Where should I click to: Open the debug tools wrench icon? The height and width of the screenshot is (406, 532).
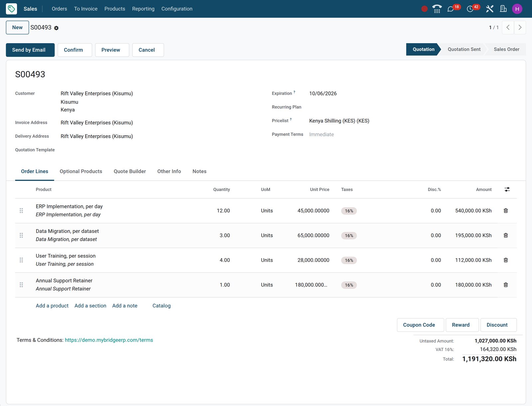(489, 9)
